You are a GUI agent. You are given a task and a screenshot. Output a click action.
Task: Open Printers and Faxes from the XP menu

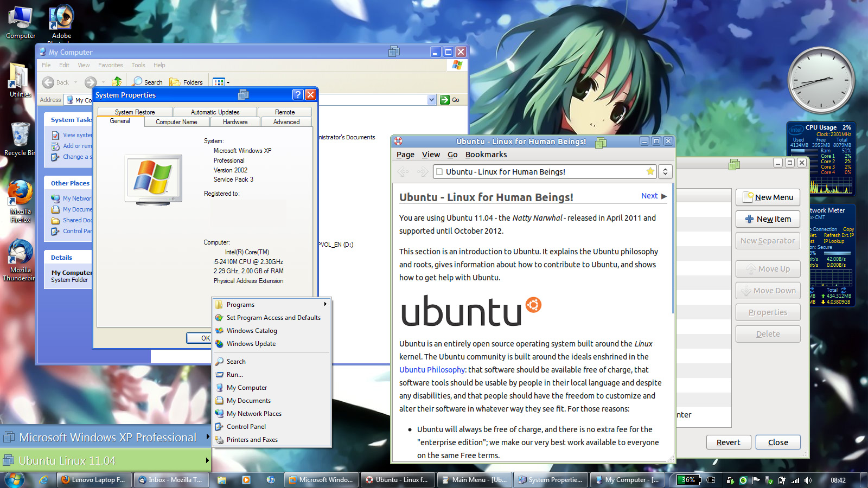271,440
